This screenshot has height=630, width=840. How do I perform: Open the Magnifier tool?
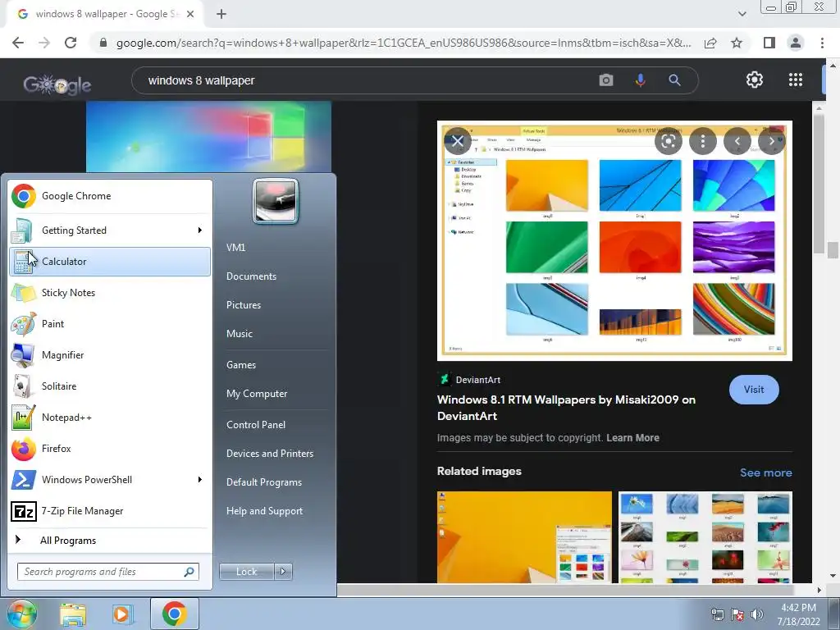tap(110, 354)
